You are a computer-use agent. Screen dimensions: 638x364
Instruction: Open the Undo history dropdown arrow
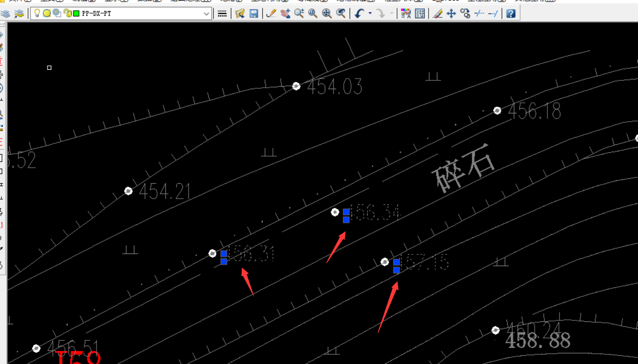coord(370,14)
